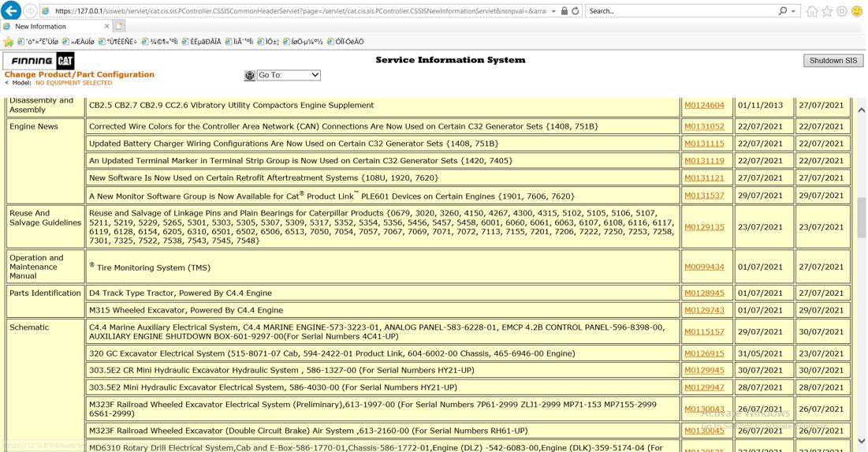Select CB2.5 Vibratory Utility Compactors row text
Screen dimensions: 868x452
(232, 105)
